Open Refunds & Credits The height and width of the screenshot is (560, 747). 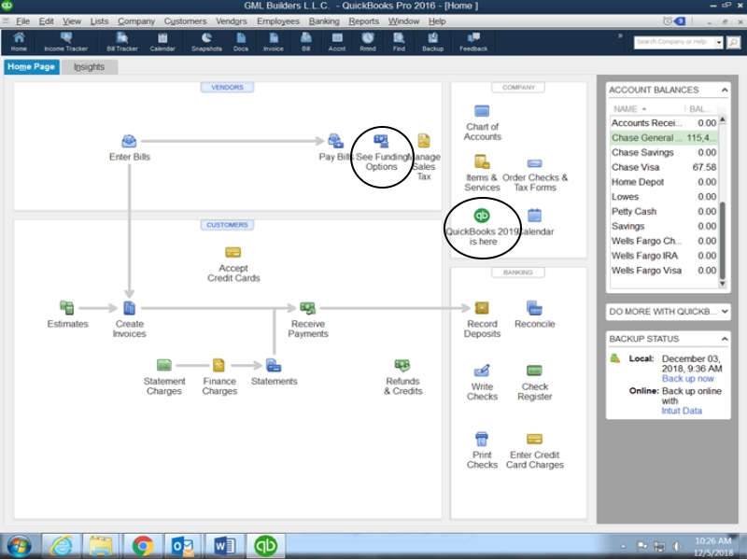point(402,377)
